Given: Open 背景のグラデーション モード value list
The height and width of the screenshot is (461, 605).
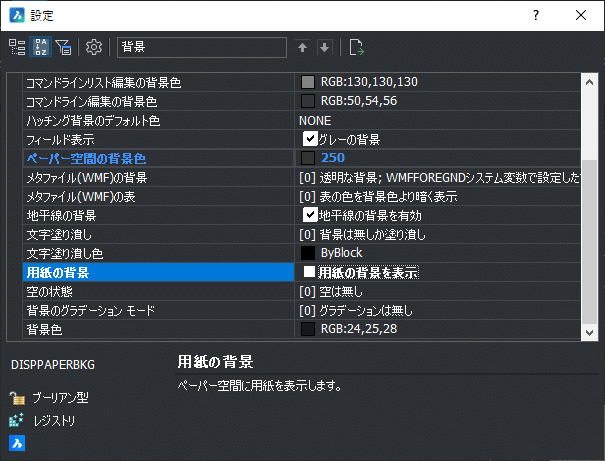Looking at the screenshot, I should tap(438, 311).
